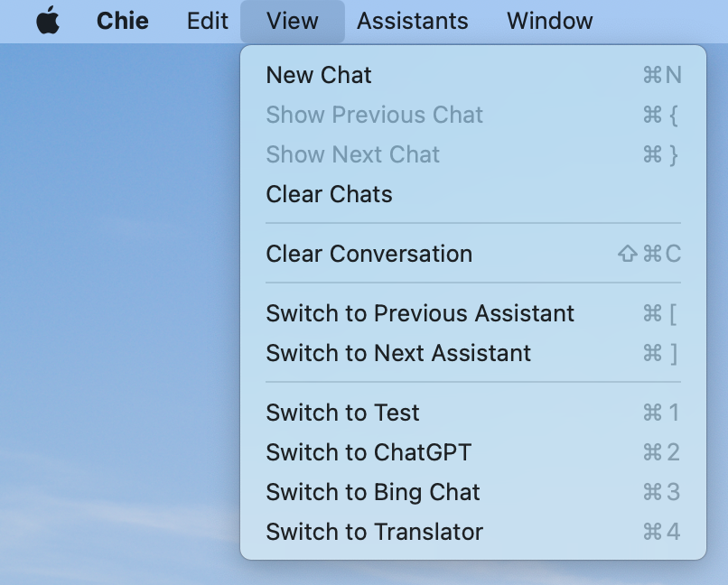Screen dimensions: 728x585
Task: Click the ⇧⌘C shortcut beside Clear Conversation
Action: click(649, 254)
